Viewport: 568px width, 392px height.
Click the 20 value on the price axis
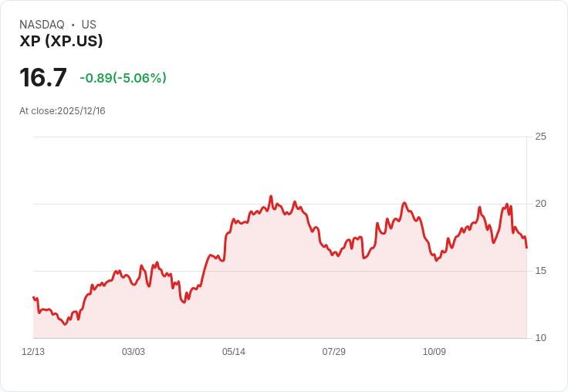point(540,204)
